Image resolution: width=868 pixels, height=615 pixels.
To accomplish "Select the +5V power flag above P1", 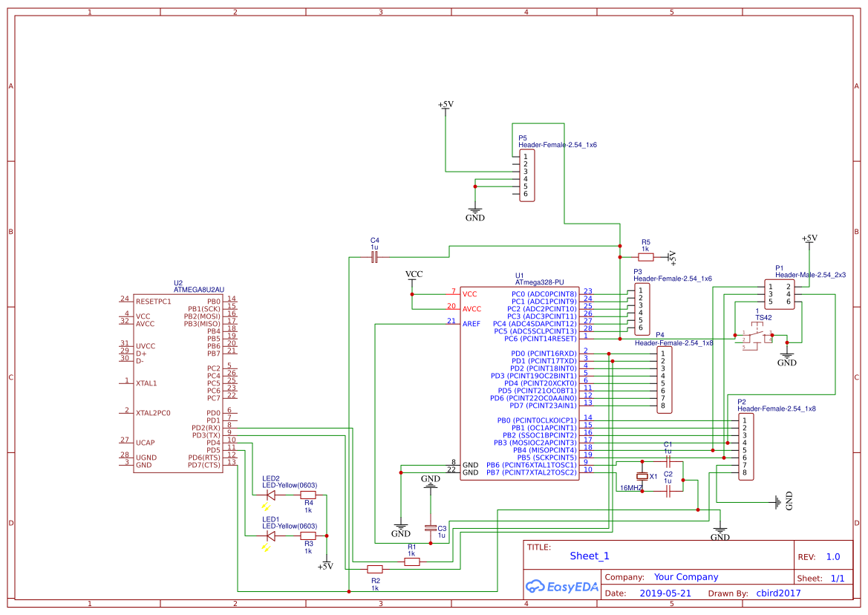I will coord(809,239).
